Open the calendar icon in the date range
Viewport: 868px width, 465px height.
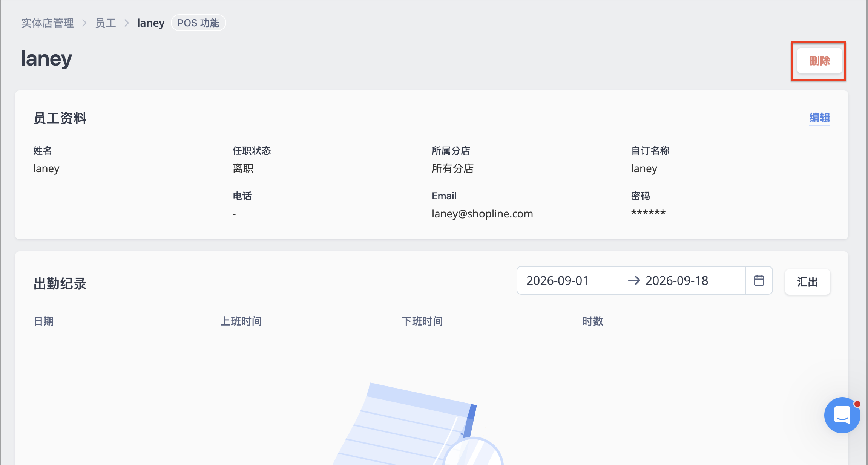[x=759, y=280]
